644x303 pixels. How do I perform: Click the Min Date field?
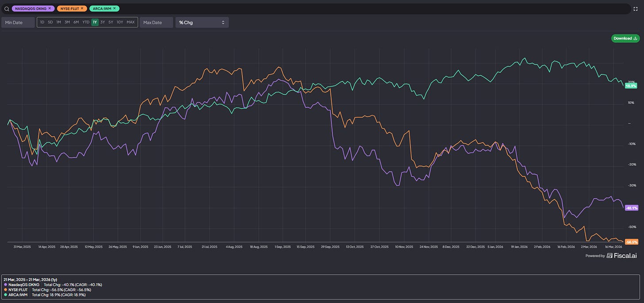[x=18, y=22]
